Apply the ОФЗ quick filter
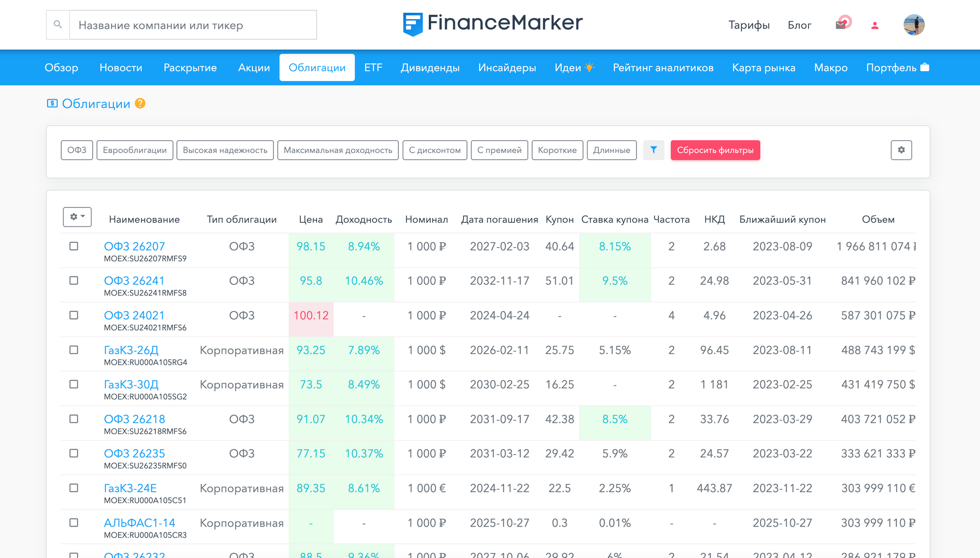 pyautogui.click(x=77, y=150)
